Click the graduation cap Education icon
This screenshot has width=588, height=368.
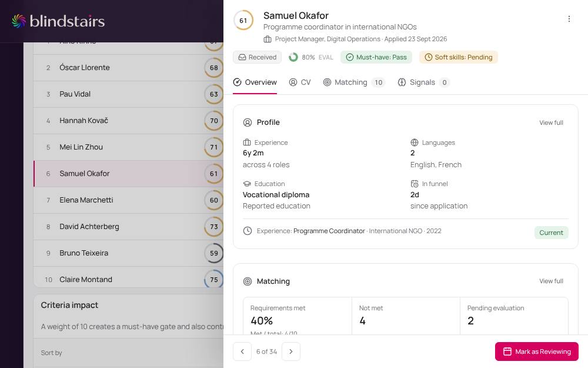point(247,184)
